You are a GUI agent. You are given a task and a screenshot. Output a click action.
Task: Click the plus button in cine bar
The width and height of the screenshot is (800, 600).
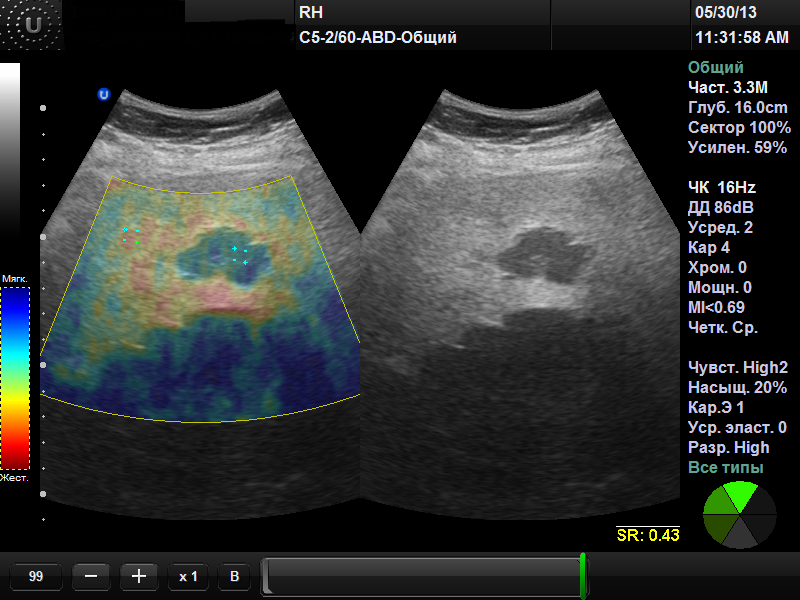pyautogui.click(x=139, y=576)
